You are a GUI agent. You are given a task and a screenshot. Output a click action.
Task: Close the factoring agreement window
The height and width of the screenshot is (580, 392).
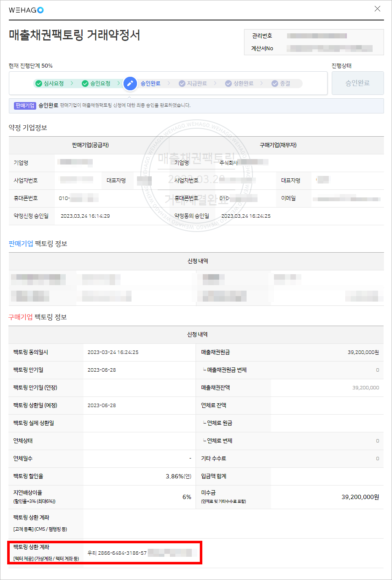377,9
